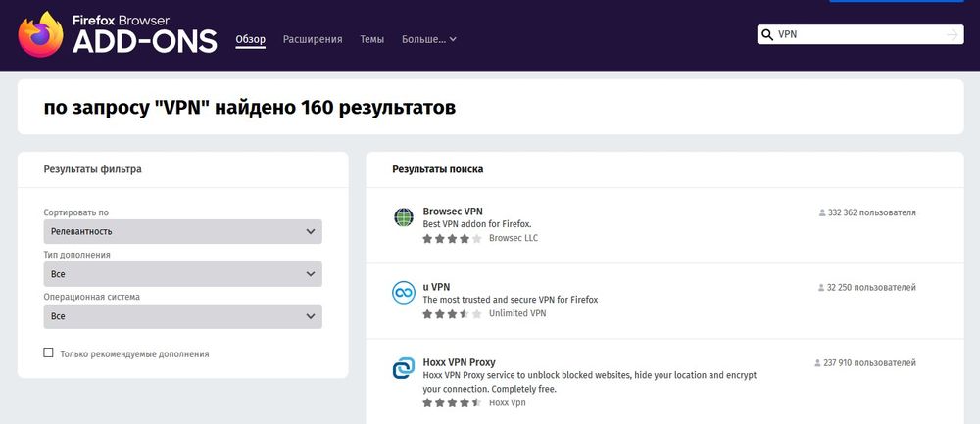Screen dimensions: 980x424
Task: Go to the 'Расширения' section
Action: pos(313,40)
